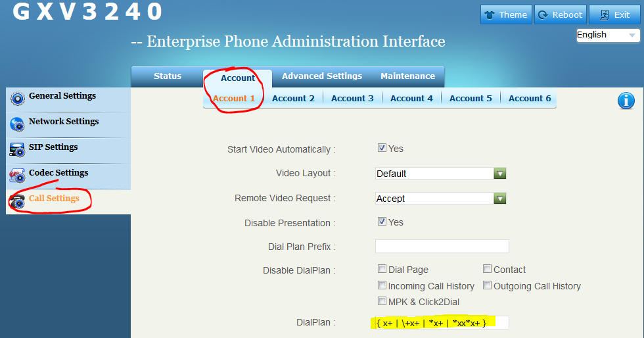Viewport: 644px width, 338px height.
Task: Open the Maintenance tab
Action: tap(407, 76)
